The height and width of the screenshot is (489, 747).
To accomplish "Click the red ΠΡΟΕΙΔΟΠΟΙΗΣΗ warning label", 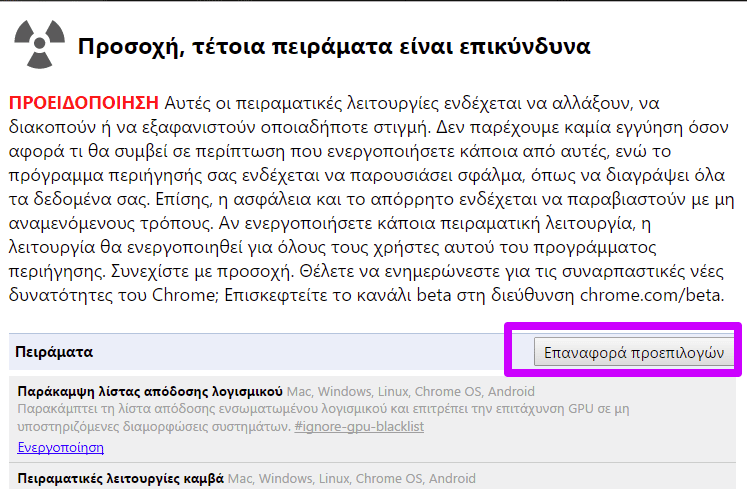I will [84, 103].
